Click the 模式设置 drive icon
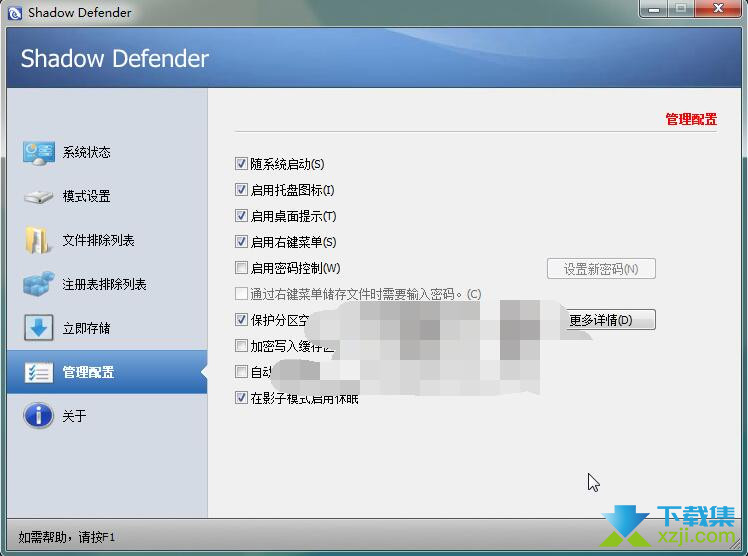Screen dimensions: 748x556 tap(39, 196)
